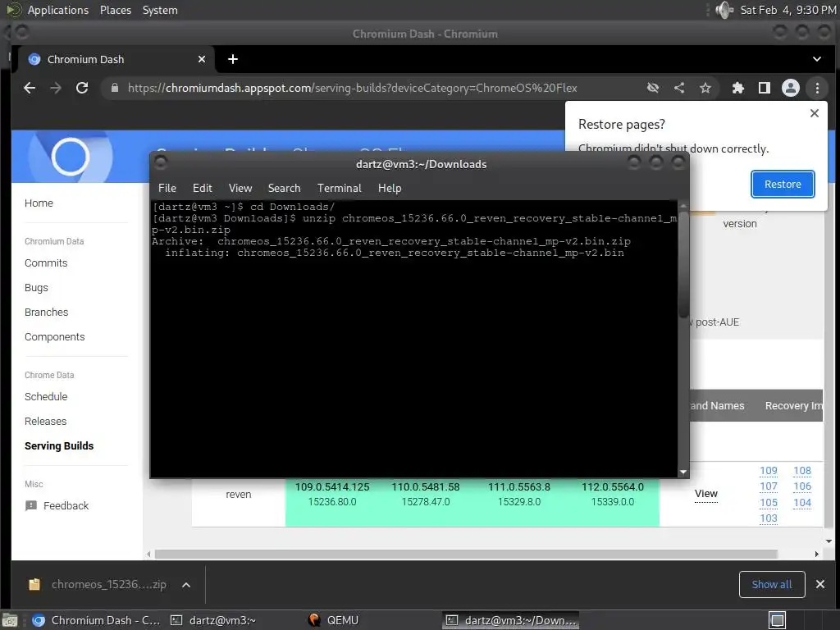Switch to Chromium Dash taskbar window
840x630 pixels.
[97, 620]
